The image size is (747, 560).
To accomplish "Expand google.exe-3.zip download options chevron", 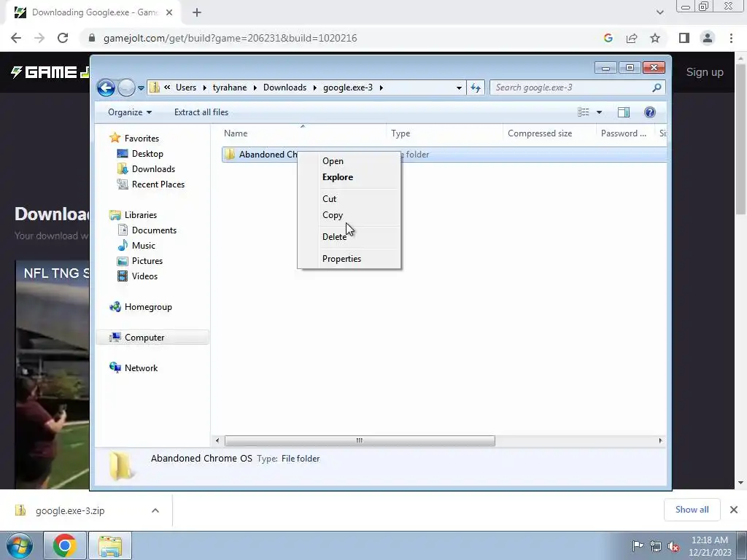I will [155, 510].
